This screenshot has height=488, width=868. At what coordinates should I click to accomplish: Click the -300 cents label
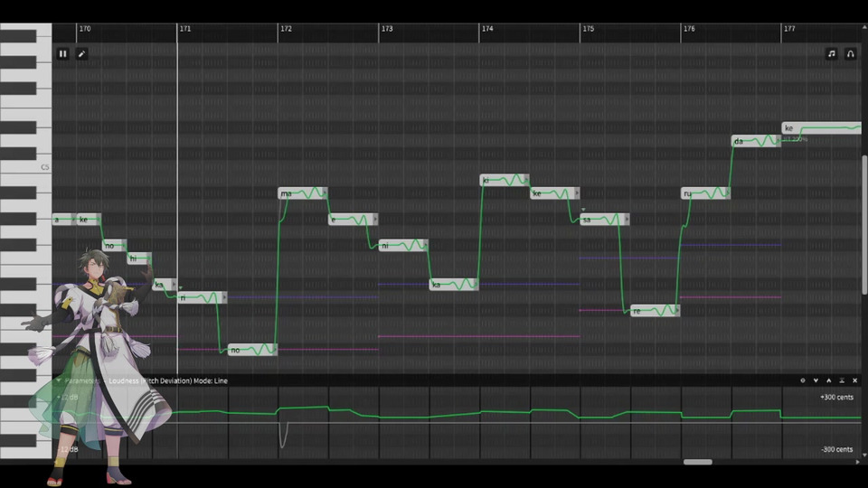click(x=836, y=449)
